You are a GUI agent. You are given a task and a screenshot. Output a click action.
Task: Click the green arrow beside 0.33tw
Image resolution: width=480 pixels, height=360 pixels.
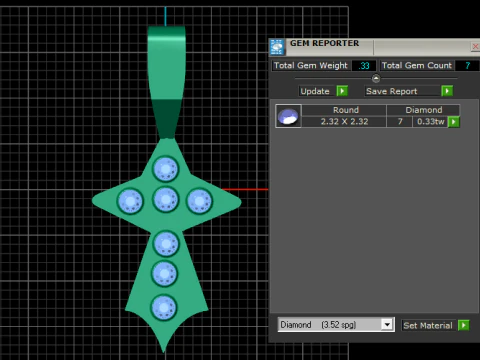[x=454, y=122]
